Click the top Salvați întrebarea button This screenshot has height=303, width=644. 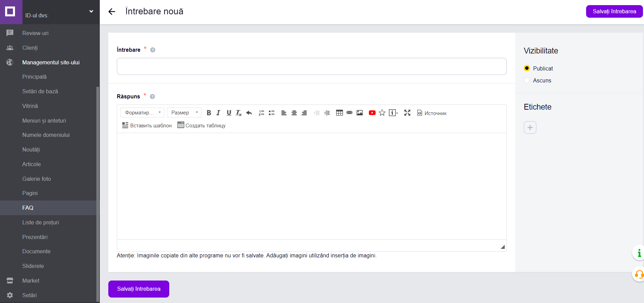coord(614,11)
